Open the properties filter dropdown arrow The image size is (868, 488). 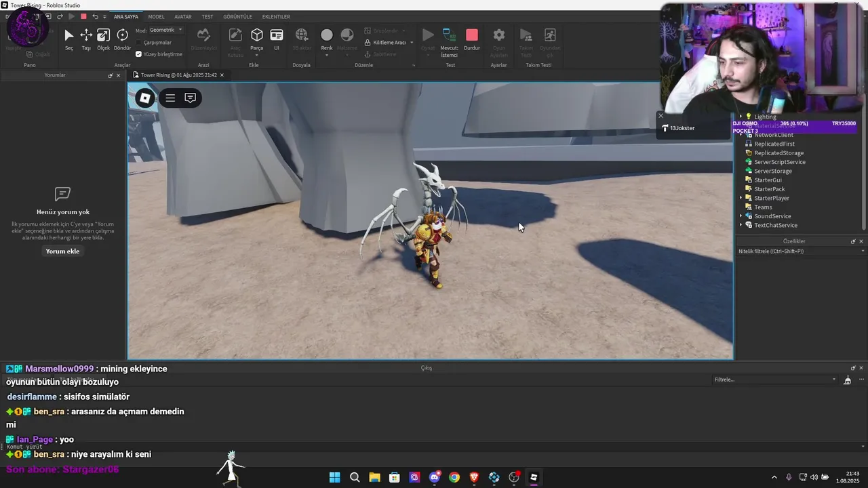point(863,251)
